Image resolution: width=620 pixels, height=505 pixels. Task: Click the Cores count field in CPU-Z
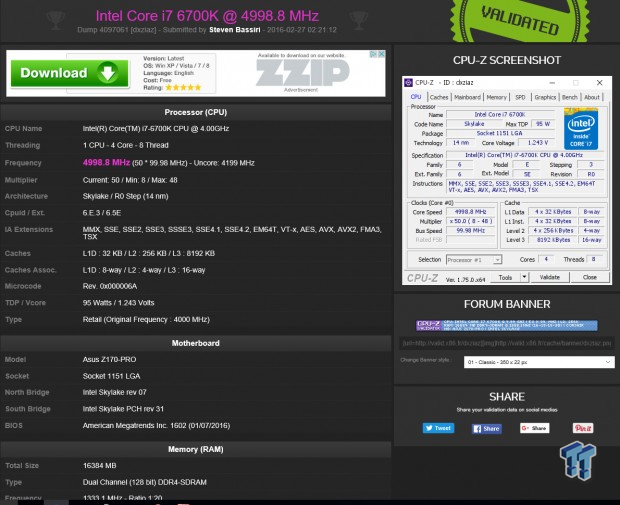coord(546,259)
